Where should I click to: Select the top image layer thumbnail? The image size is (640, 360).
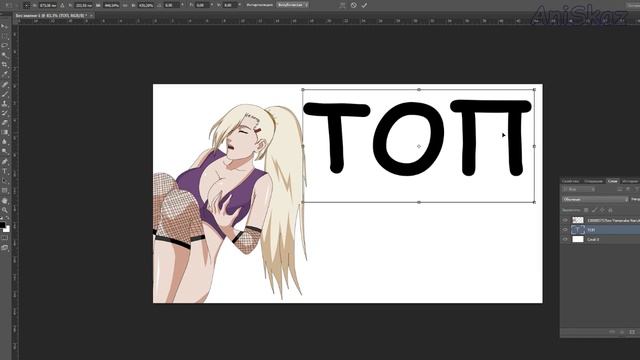pyautogui.click(x=578, y=220)
